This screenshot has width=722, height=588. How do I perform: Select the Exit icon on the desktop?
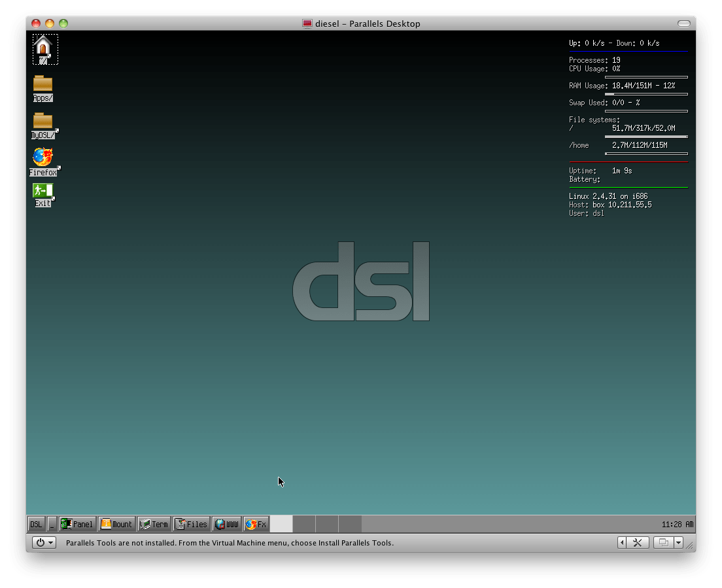coord(42,194)
